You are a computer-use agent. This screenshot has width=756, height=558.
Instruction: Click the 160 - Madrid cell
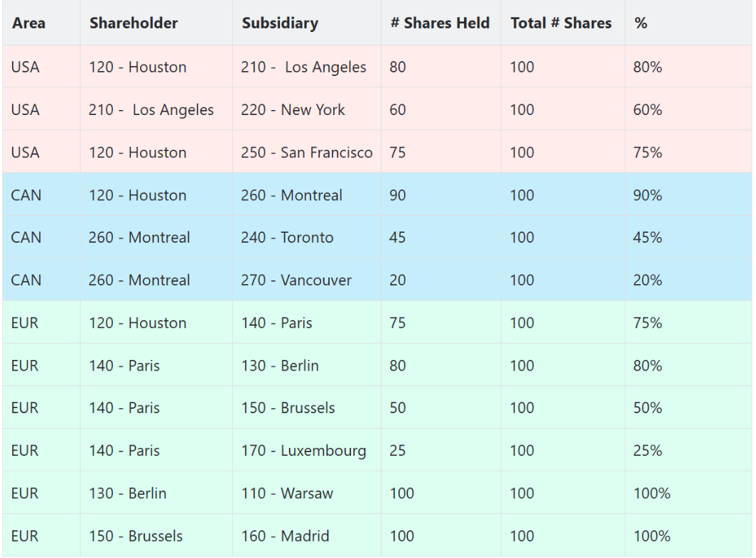(307, 535)
